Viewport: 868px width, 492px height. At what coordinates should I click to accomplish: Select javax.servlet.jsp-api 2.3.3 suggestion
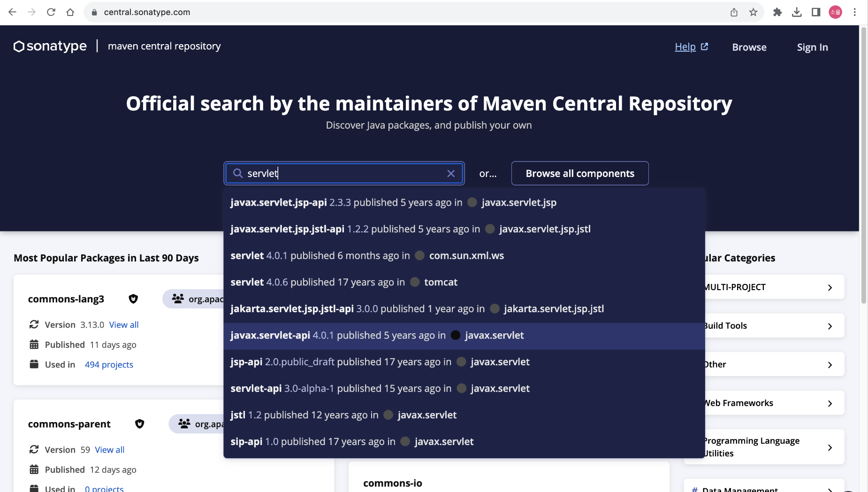pyautogui.click(x=464, y=202)
